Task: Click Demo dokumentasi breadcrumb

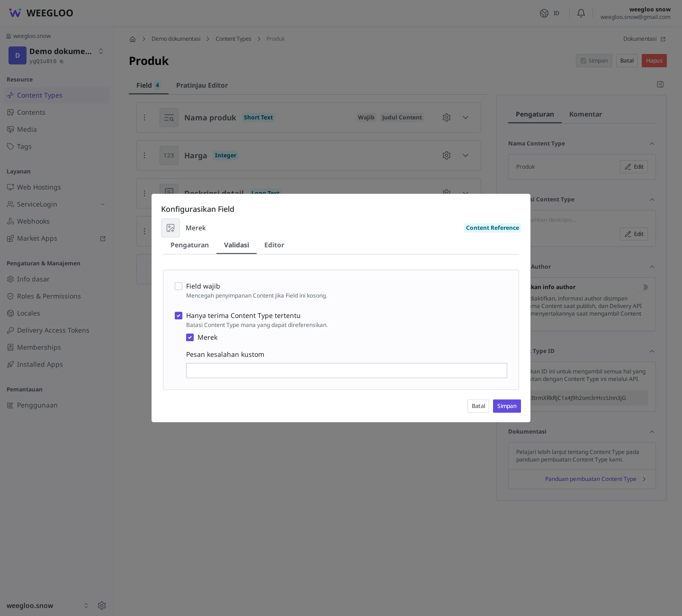Action: point(176,39)
